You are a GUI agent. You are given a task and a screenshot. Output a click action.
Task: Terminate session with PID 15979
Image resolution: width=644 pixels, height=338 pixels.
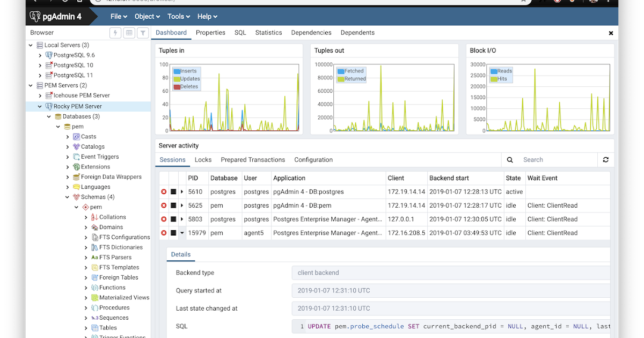point(164,233)
